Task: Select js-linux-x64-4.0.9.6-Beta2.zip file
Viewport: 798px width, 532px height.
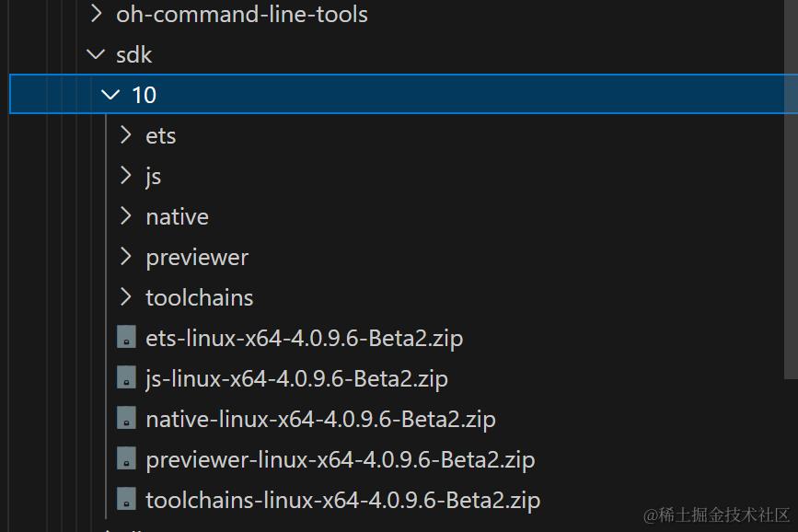Action: (x=296, y=378)
